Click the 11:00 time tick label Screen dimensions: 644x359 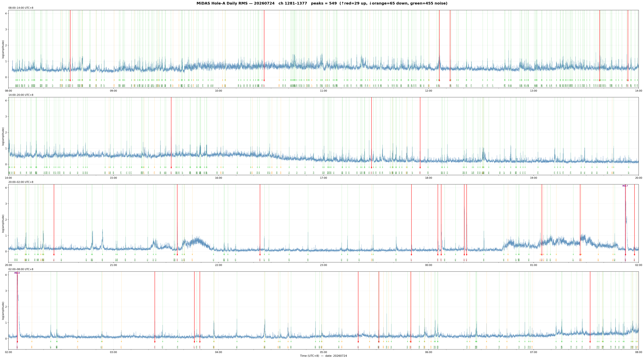323,91
